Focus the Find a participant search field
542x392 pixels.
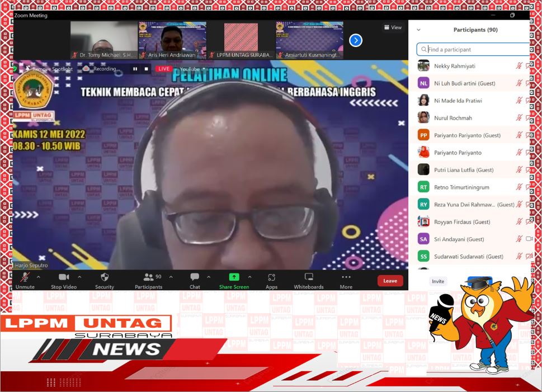pyautogui.click(x=473, y=49)
